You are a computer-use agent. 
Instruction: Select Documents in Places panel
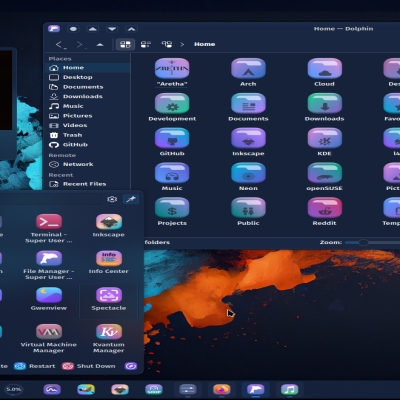tap(88, 87)
